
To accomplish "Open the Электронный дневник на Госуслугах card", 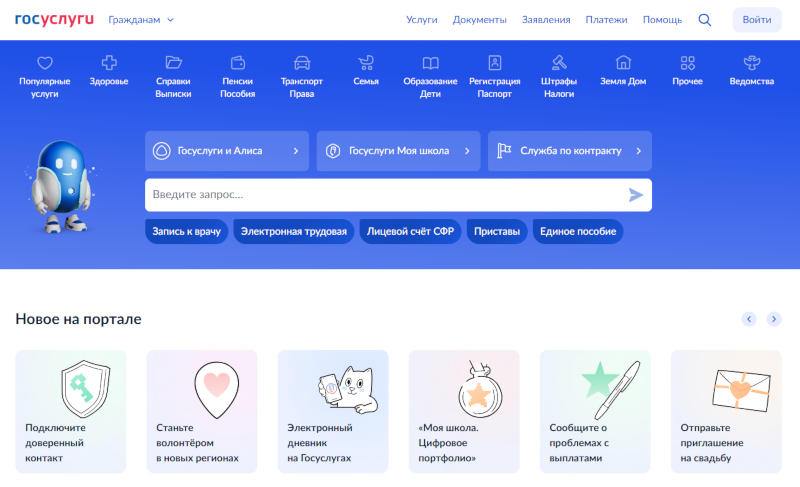I will coord(333,411).
